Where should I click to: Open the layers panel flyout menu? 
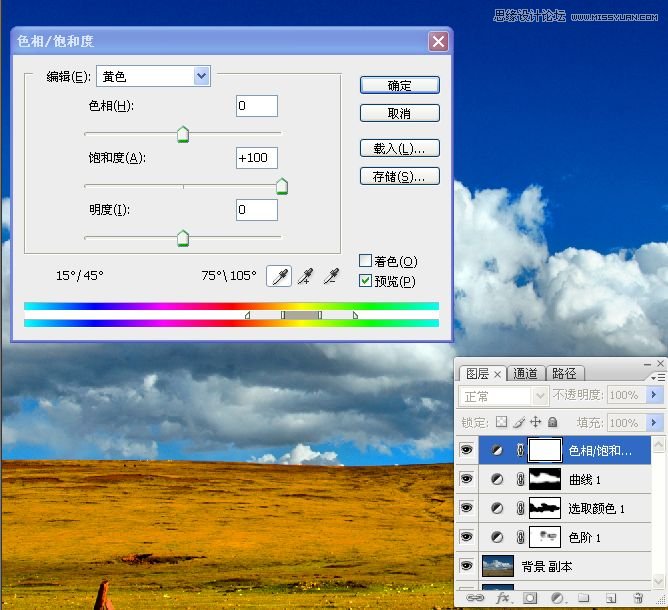(658, 377)
